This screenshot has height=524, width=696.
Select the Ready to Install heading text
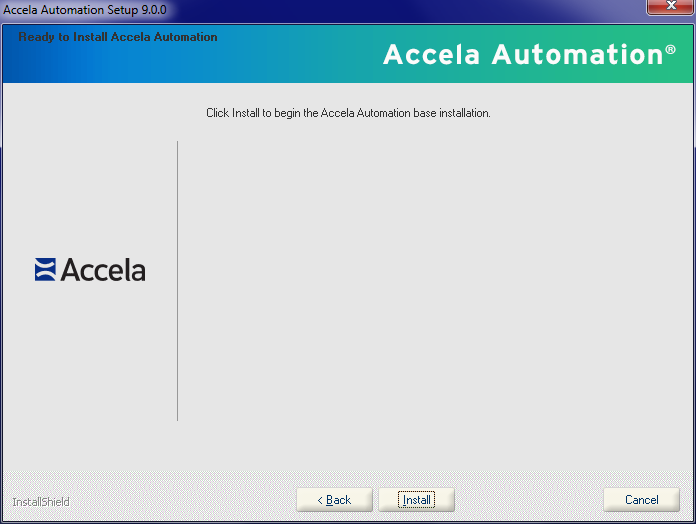tap(117, 37)
